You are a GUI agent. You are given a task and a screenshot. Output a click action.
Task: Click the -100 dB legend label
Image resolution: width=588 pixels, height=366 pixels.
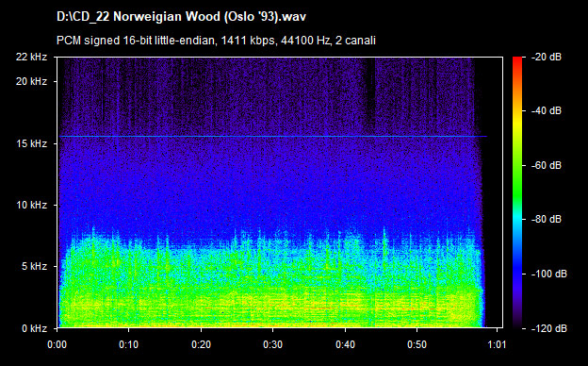(549, 274)
